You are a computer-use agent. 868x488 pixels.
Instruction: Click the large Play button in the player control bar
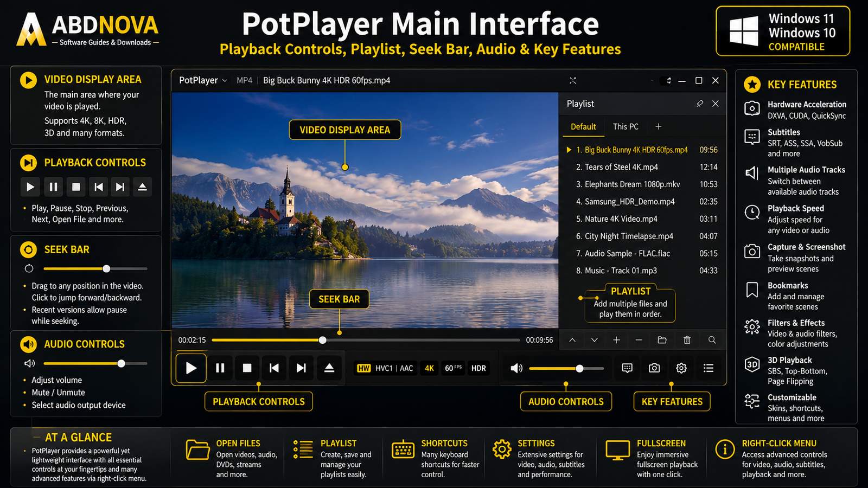pyautogui.click(x=191, y=368)
